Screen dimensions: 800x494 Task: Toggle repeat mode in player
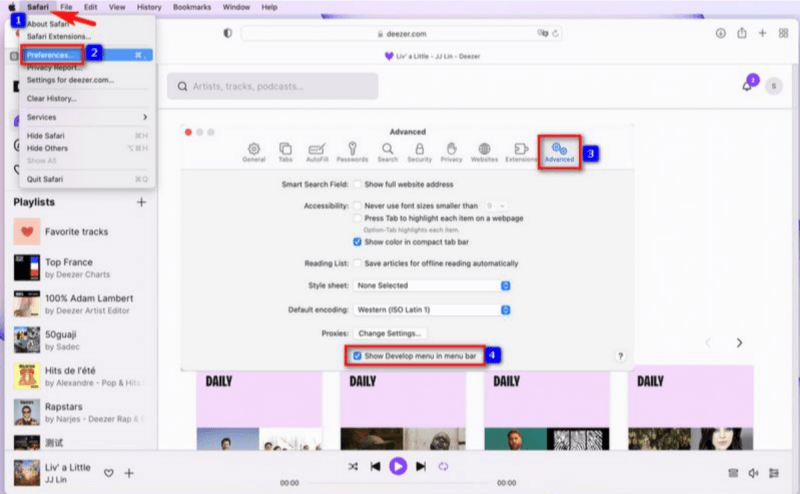[443, 466]
